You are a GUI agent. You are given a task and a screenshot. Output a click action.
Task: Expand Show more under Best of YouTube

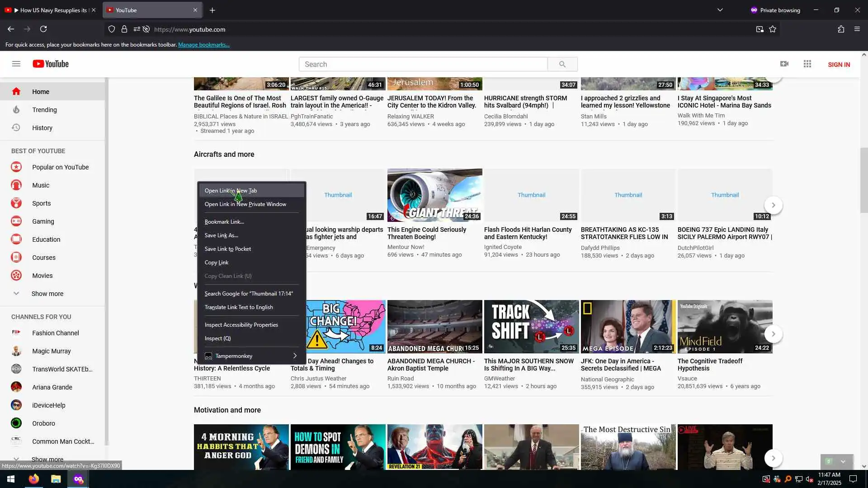(47, 294)
